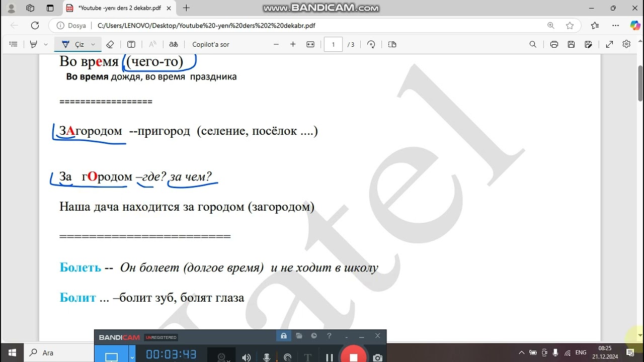
Task: Open PDF toolbar settings gear
Action: point(626,44)
